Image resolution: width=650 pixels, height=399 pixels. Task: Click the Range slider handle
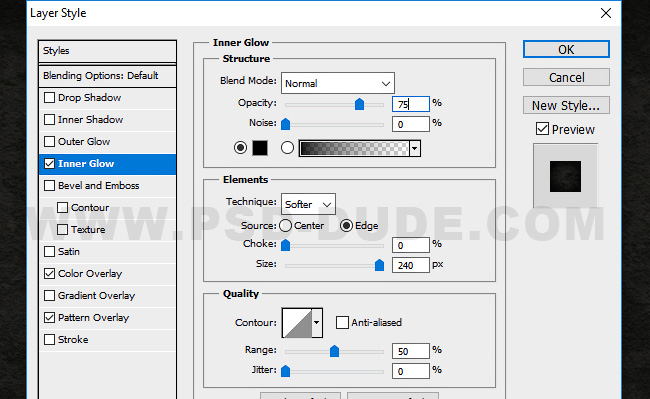[335, 351]
